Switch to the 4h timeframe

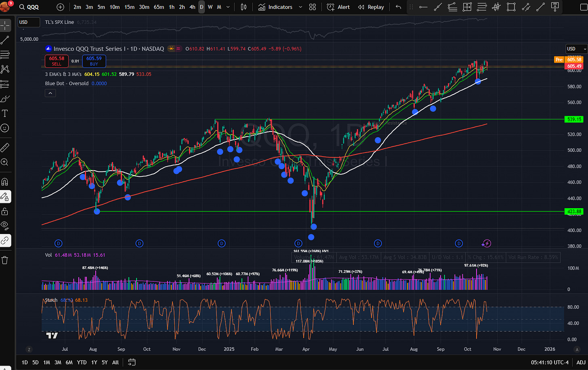click(x=192, y=7)
